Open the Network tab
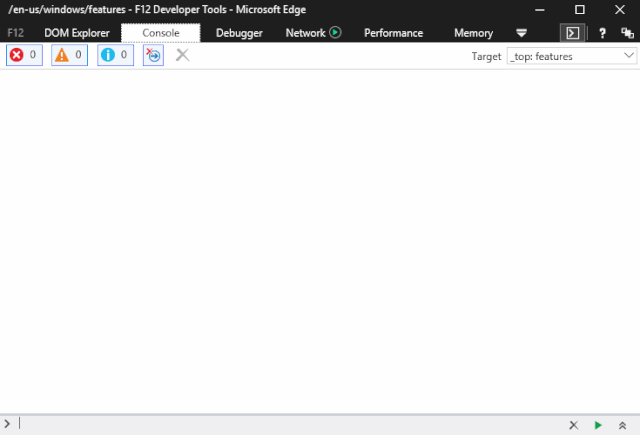This screenshot has width=640, height=435. pos(305,33)
